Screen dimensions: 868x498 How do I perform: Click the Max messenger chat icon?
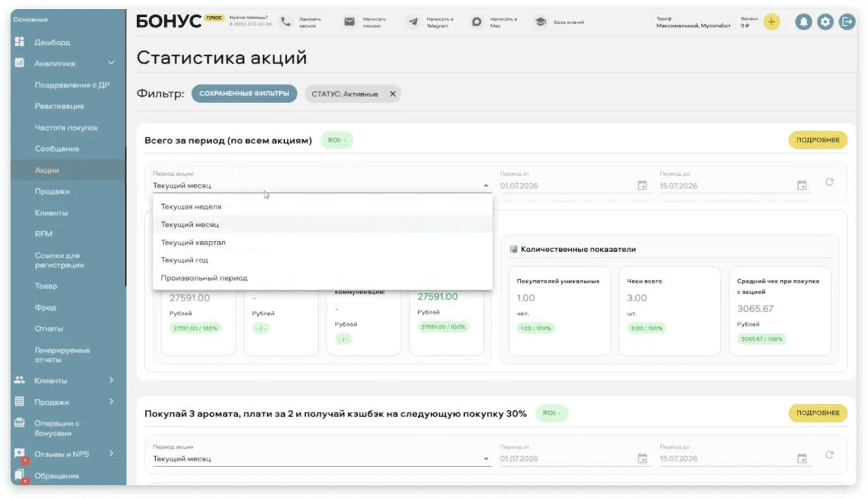[x=477, y=22]
